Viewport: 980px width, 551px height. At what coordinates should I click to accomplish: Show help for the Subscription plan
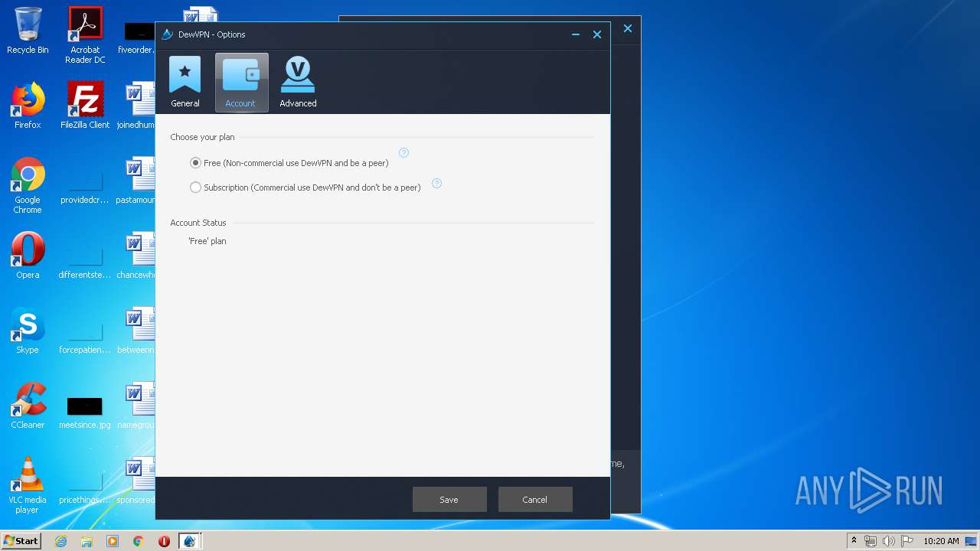(x=436, y=184)
